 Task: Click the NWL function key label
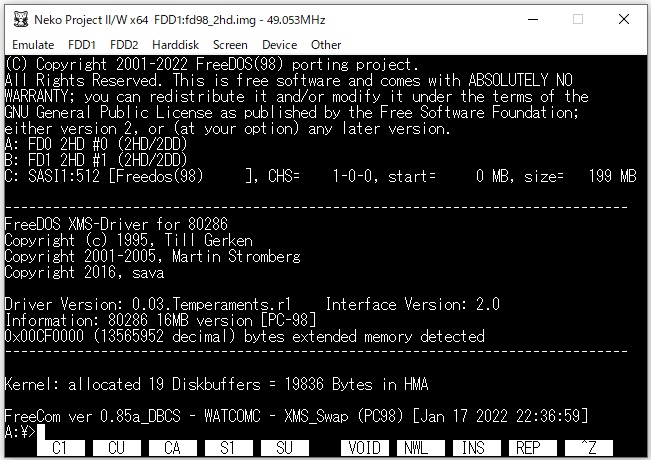click(421, 448)
